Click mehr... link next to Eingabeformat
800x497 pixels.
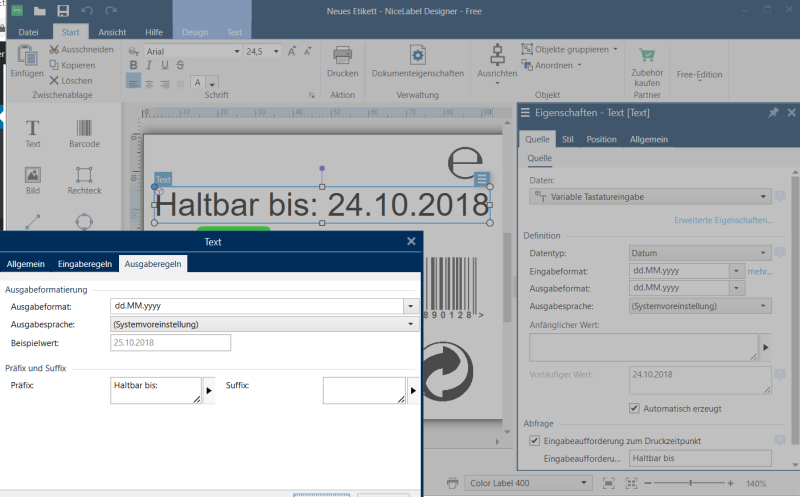pos(759,271)
